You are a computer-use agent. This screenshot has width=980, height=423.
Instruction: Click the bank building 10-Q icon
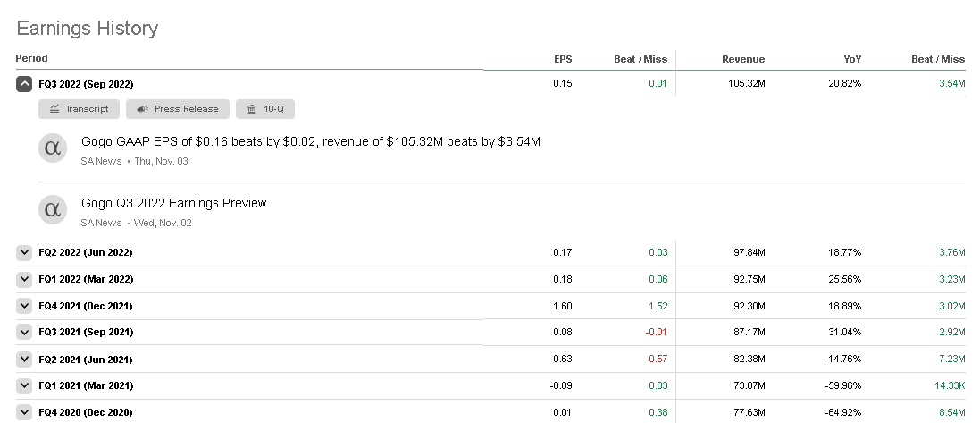(x=251, y=109)
